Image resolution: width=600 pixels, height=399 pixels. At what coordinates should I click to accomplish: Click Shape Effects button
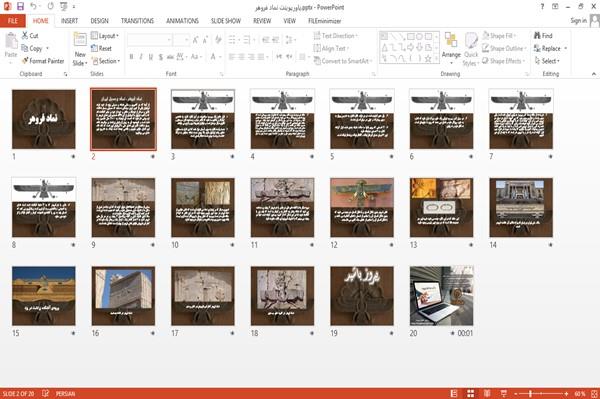pyautogui.click(x=504, y=61)
